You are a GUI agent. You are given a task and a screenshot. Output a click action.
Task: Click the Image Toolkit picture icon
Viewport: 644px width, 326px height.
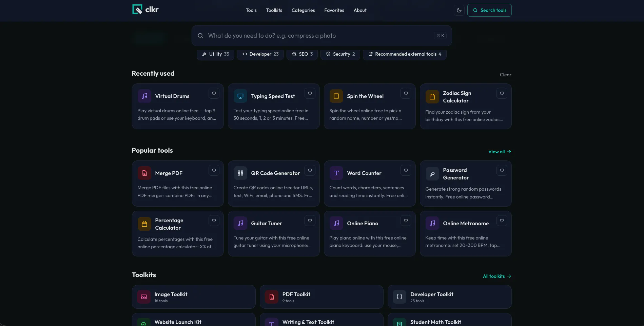[144, 297]
